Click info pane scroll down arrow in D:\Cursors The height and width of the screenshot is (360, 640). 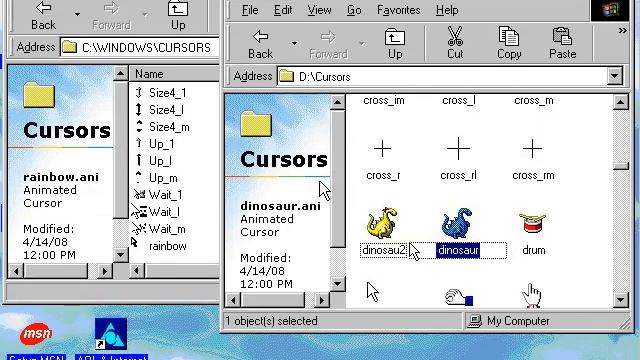point(337,284)
